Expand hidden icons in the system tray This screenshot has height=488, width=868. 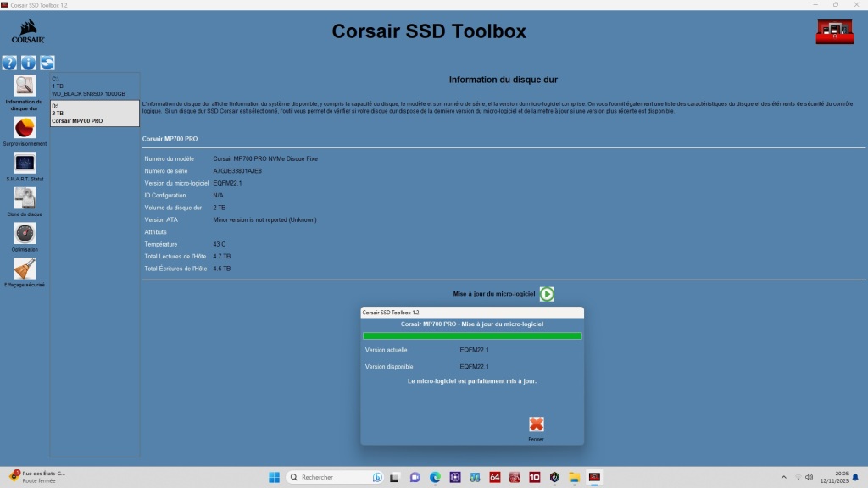click(x=782, y=476)
